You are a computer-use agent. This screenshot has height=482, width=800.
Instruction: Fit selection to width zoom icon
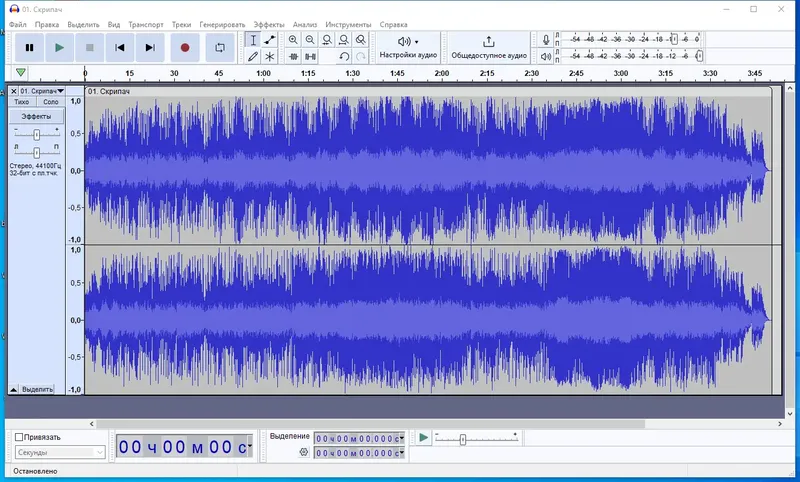(327, 40)
